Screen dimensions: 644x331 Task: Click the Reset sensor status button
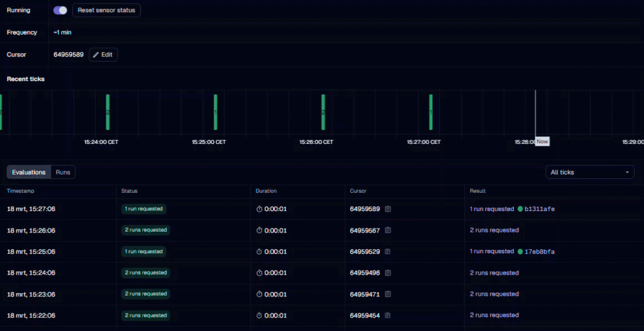[106, 10]
